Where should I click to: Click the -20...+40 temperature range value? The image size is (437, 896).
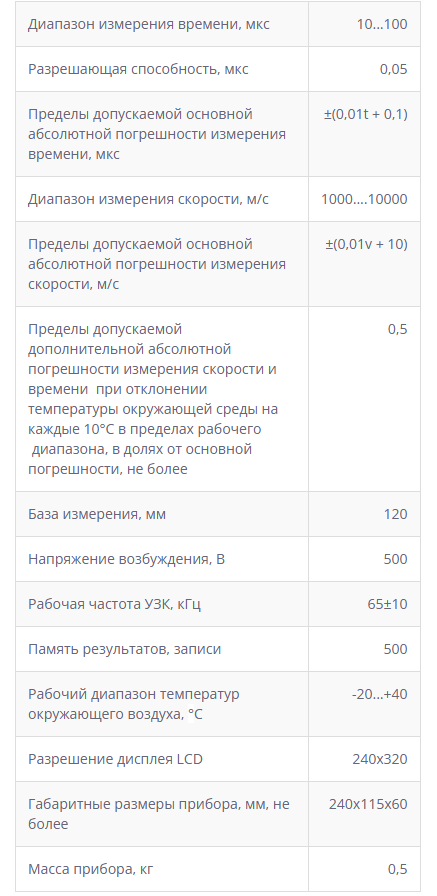pos(379,695)
